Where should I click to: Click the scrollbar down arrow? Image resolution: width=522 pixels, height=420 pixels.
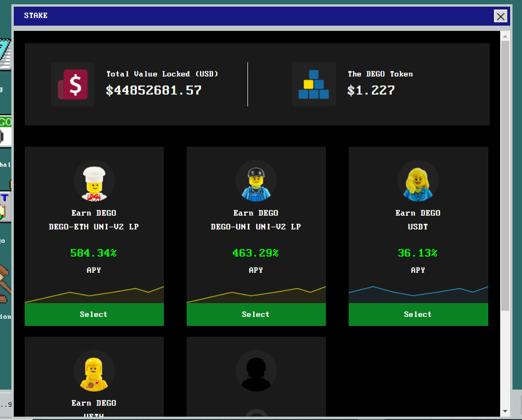pyautogui.click(x=505, y=411)
